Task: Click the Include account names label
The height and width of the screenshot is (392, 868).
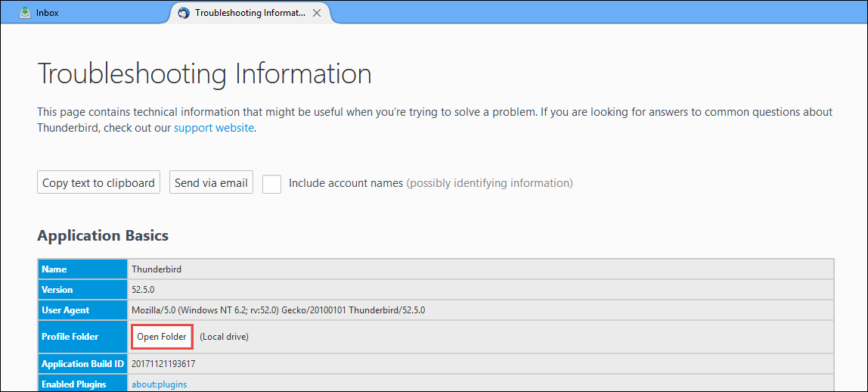Action: pos(346,183)
